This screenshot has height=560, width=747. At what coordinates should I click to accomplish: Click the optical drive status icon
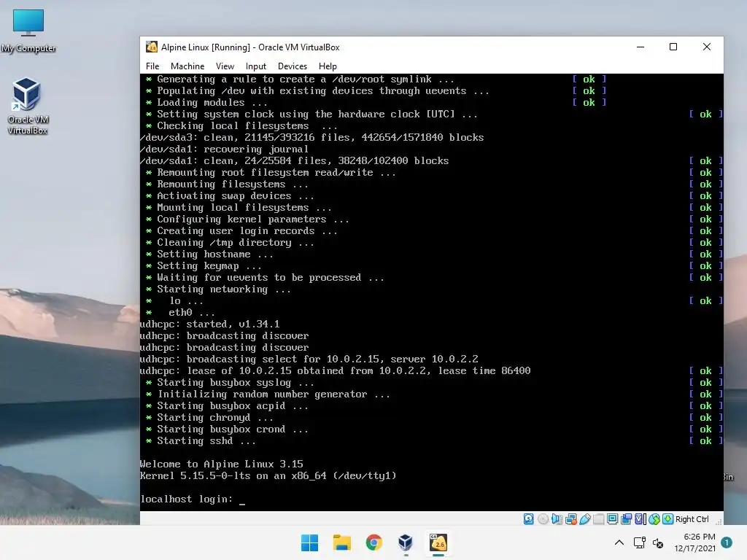pos(543,519)
